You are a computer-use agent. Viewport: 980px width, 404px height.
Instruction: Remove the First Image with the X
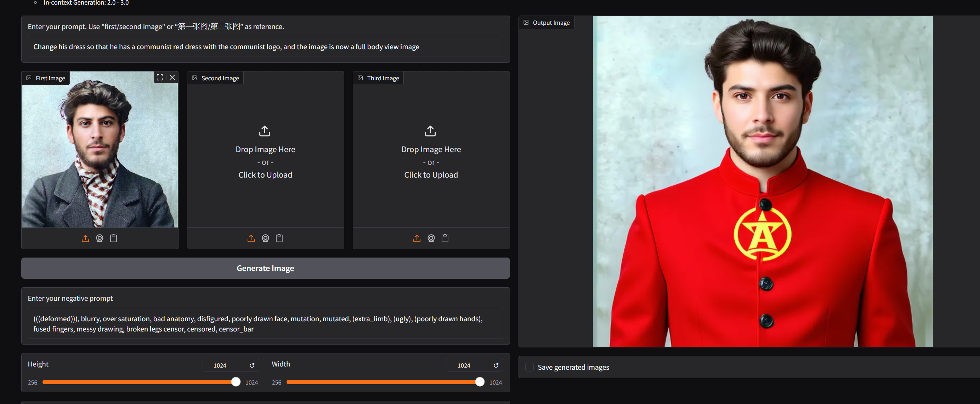click(x=172, y=77)
